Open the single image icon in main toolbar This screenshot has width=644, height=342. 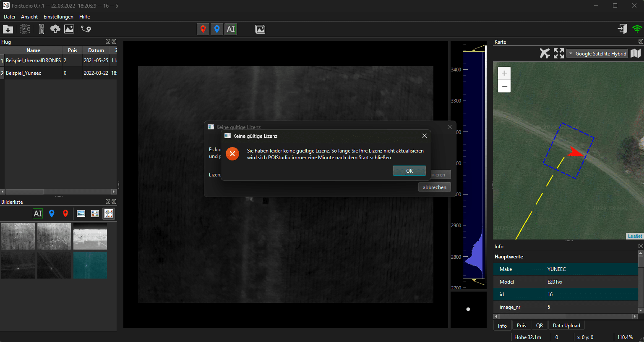(x=69, y=29)
